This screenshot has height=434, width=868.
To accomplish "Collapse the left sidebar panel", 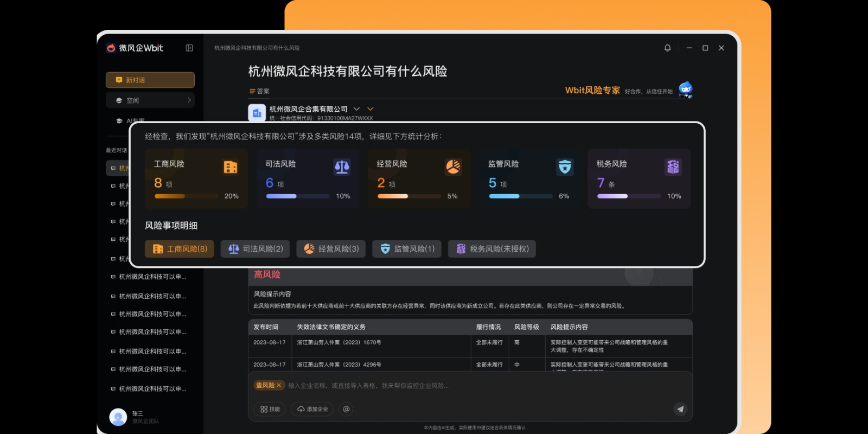I will pos(189,48).
